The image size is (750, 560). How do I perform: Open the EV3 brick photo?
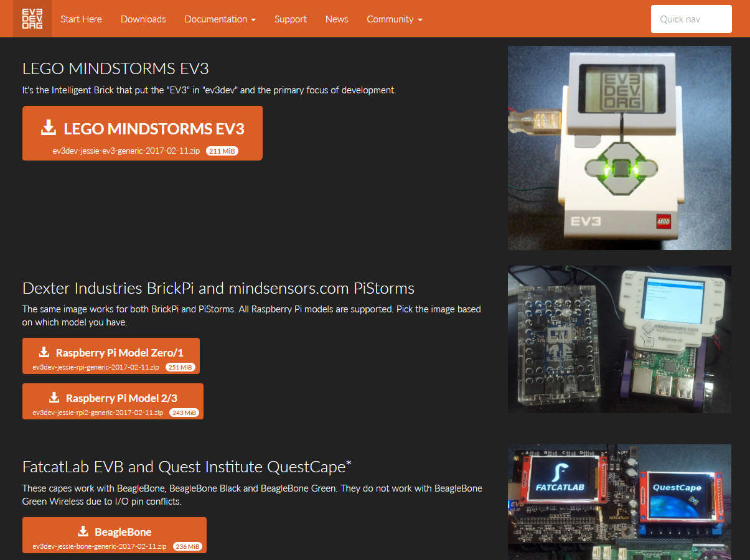tap(619, 148)
